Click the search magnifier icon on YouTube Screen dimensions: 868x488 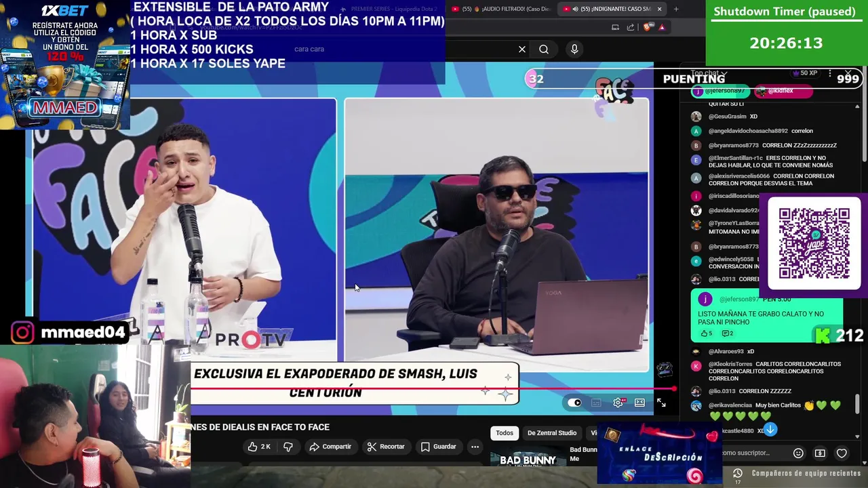[544, 49]
